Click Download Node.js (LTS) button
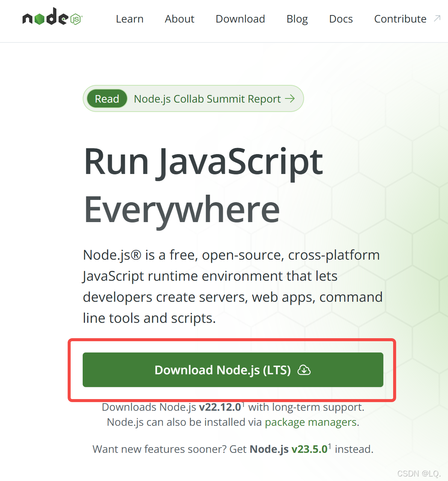The width and height of the screenshot is (448, 481). [233, 370]
